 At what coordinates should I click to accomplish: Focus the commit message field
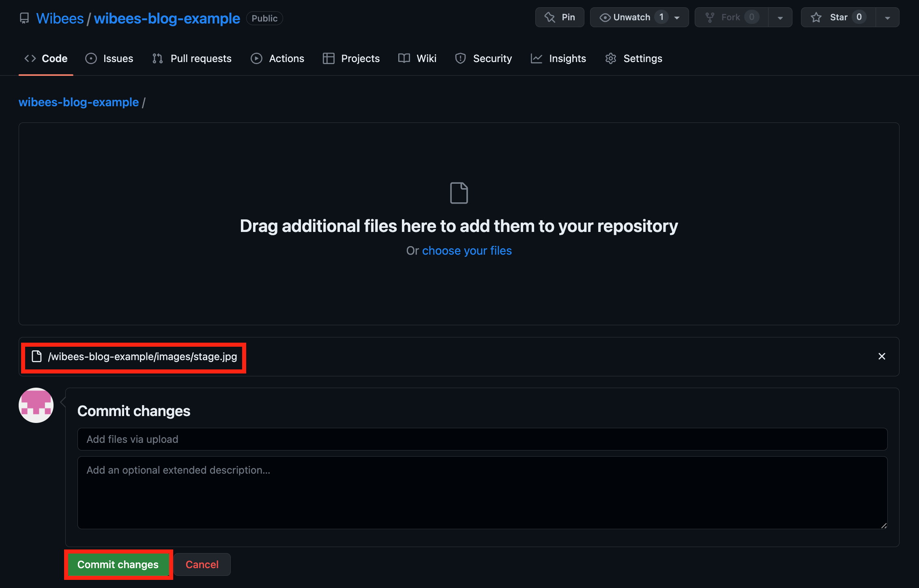coord(482,439)
